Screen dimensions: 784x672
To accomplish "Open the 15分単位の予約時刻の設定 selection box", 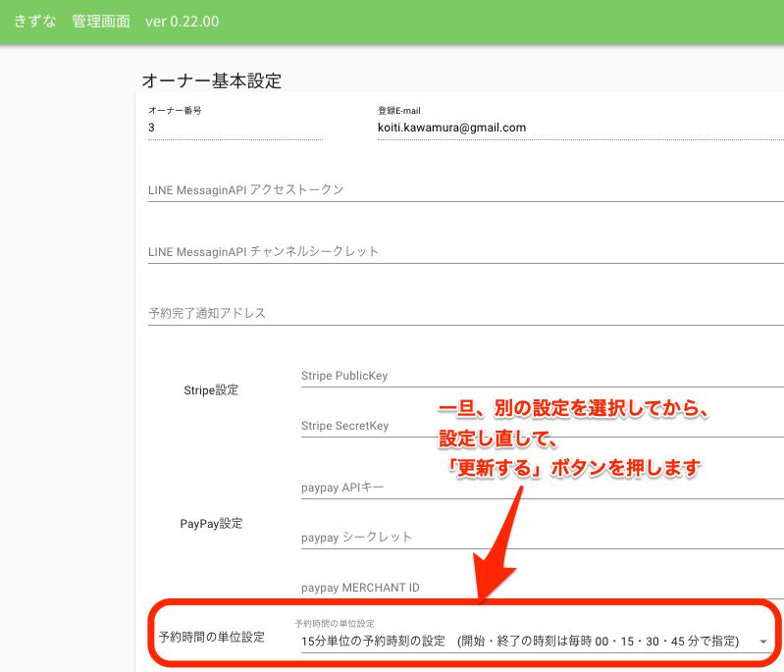I will [520, 642].
